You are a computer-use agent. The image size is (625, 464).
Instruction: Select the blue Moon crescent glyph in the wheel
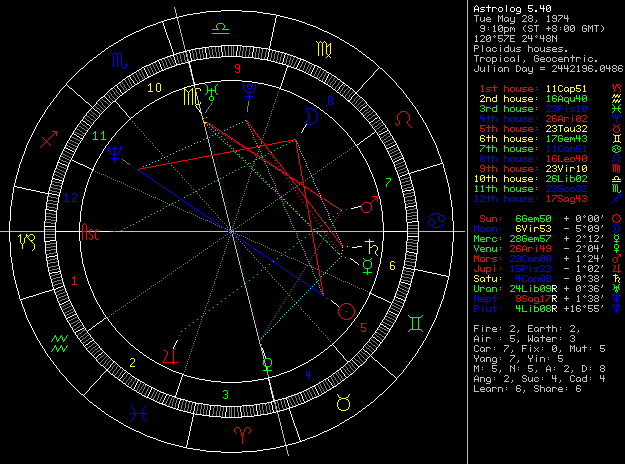313,117
